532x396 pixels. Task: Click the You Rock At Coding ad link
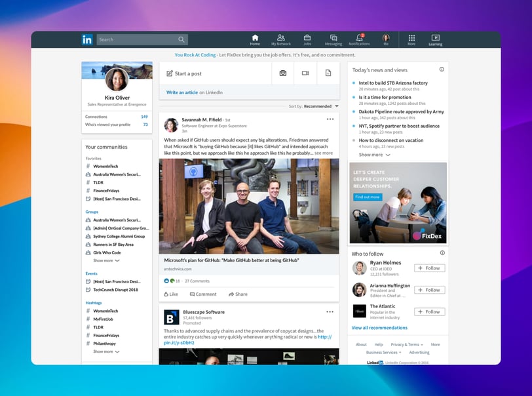[x=195, y=54]
